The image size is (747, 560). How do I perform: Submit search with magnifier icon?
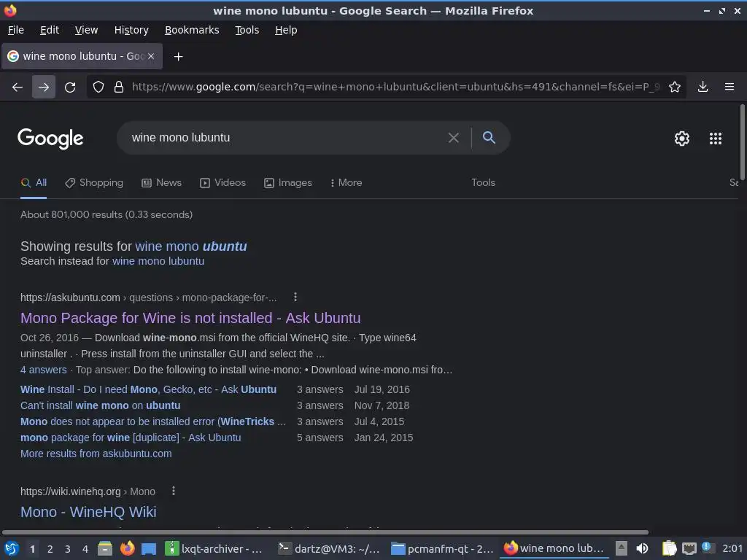(489, 138)
